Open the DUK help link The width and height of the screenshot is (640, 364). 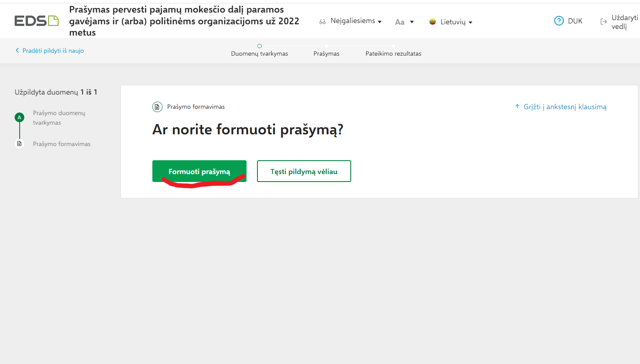pyautogui.click(x=575, y=21)
